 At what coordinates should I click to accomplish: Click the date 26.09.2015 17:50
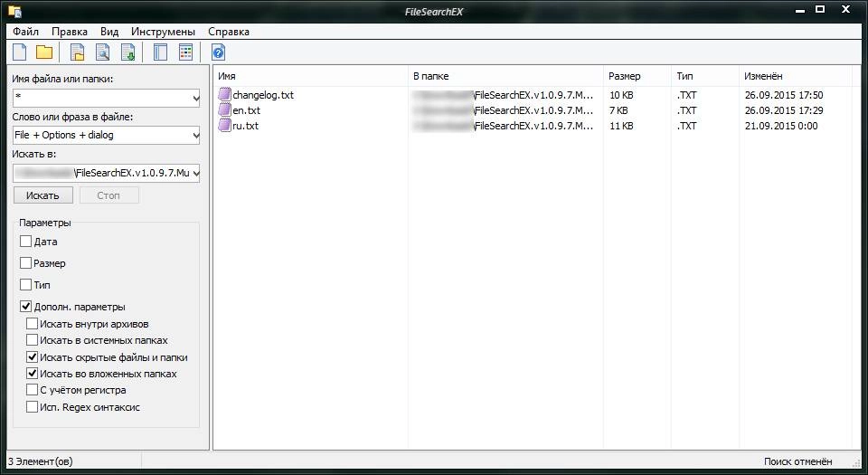coord(784,95)
